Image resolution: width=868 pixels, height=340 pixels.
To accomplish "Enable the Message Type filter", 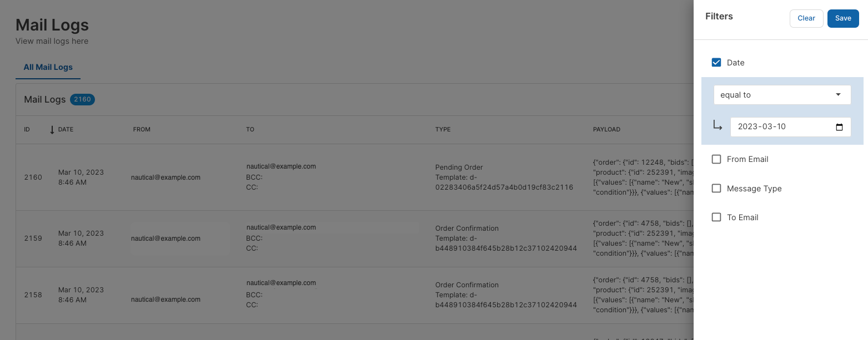I will [x=716, y=188].
